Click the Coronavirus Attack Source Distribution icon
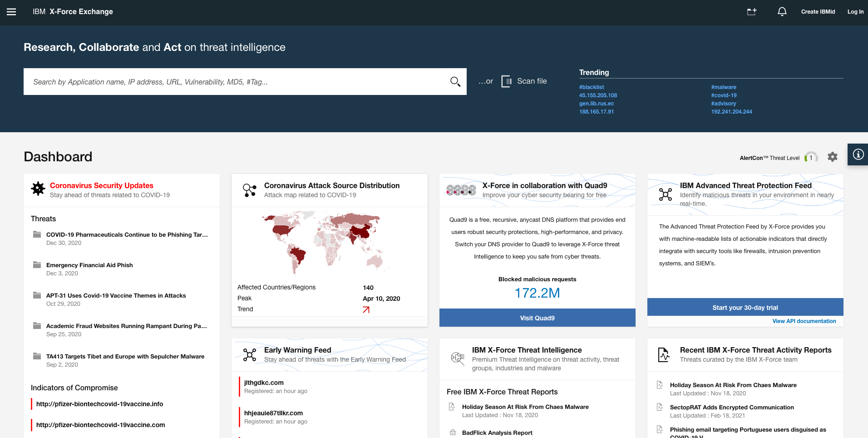Viewport: 868px width, 438px height. pos(249,190)
